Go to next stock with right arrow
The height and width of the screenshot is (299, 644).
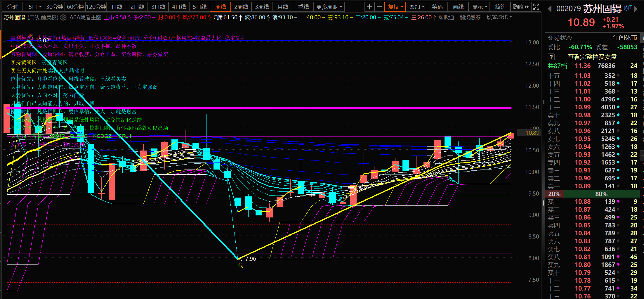(636, 9)
